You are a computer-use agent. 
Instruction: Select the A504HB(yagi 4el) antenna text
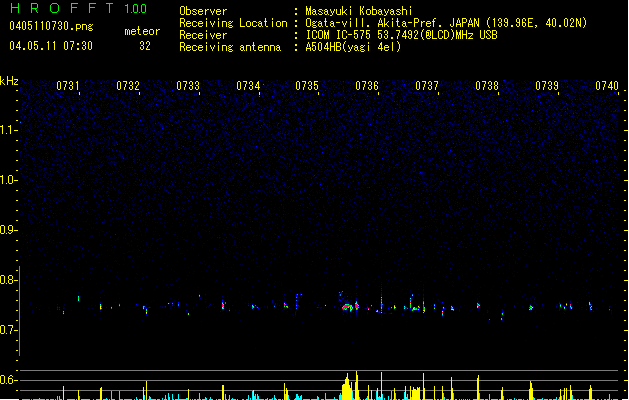click(353, 47)
